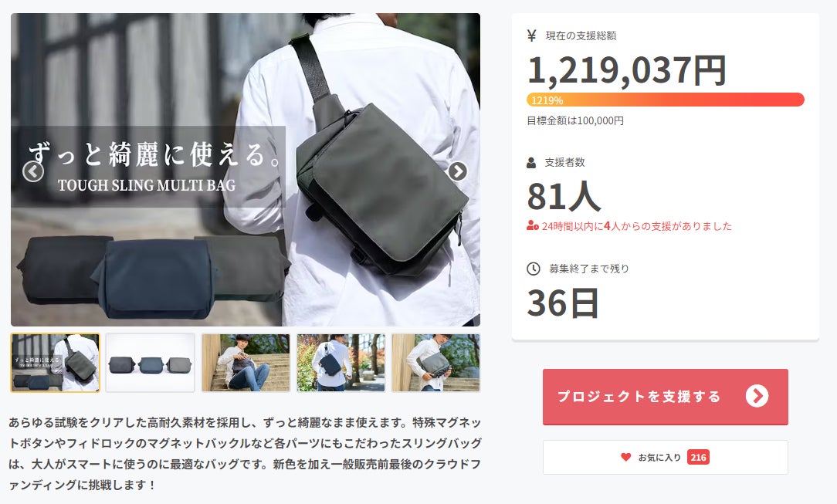Viewport: 837px width, 504px height.
Task: Click the person icon beside 支援者数
Action: (531, 163)
